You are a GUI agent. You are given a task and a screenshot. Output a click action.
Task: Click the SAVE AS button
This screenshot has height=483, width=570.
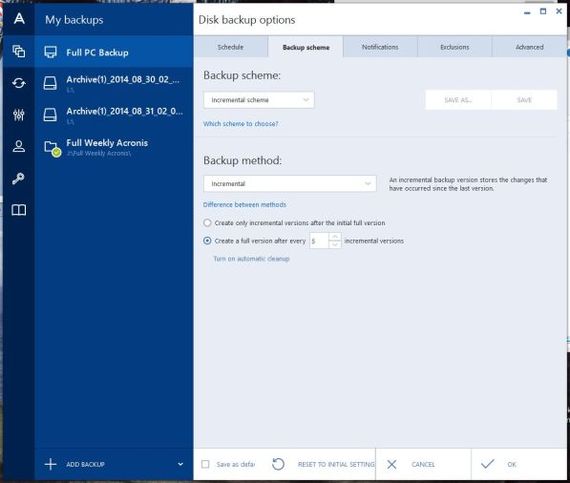point(458,100)
